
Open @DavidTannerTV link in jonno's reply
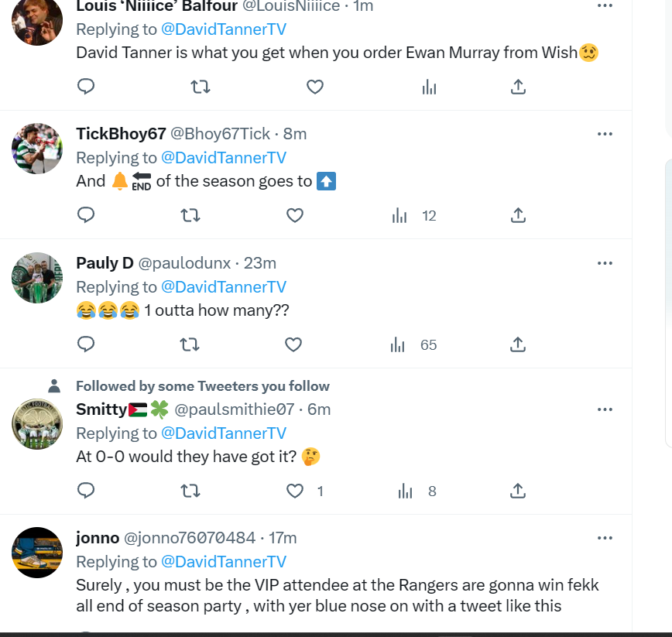(x=224, y=562)
